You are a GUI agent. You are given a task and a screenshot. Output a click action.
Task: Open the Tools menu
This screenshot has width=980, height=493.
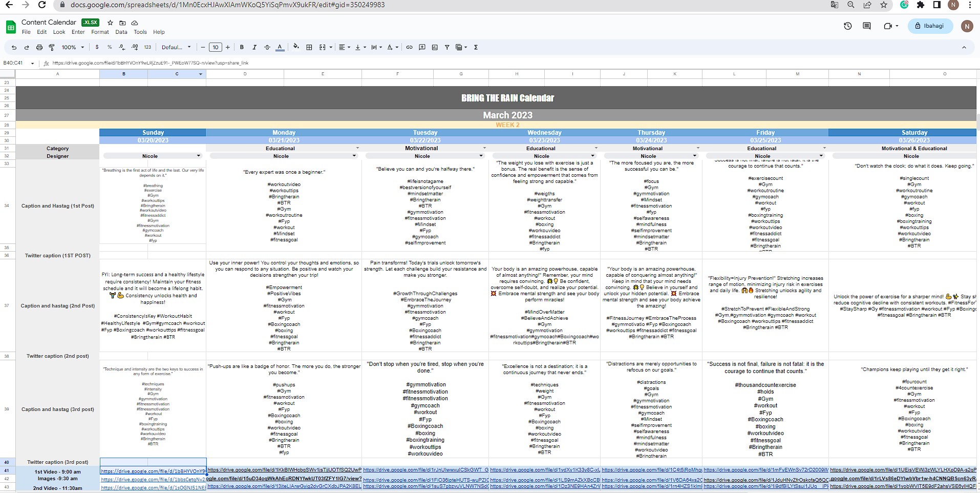[x=140, y=32]
